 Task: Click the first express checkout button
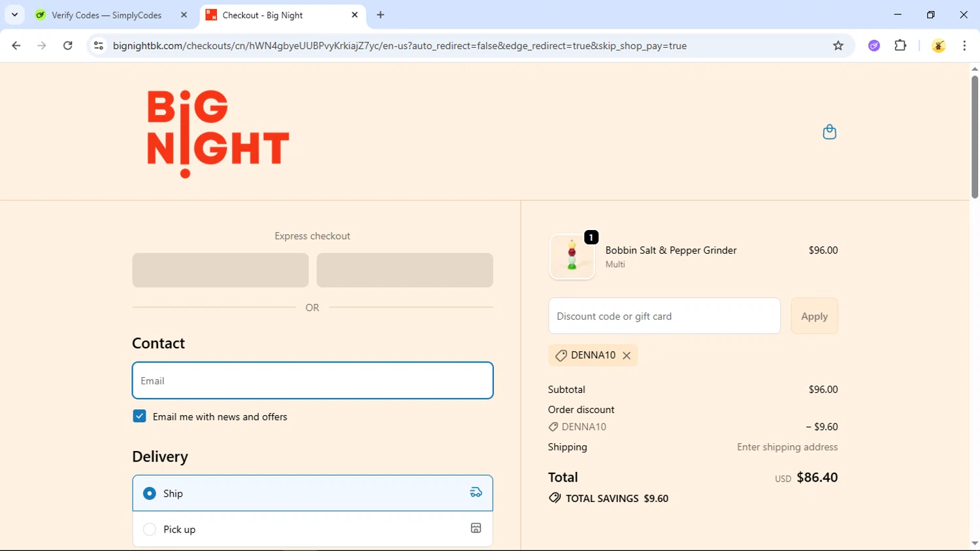(x=220, y=271)
